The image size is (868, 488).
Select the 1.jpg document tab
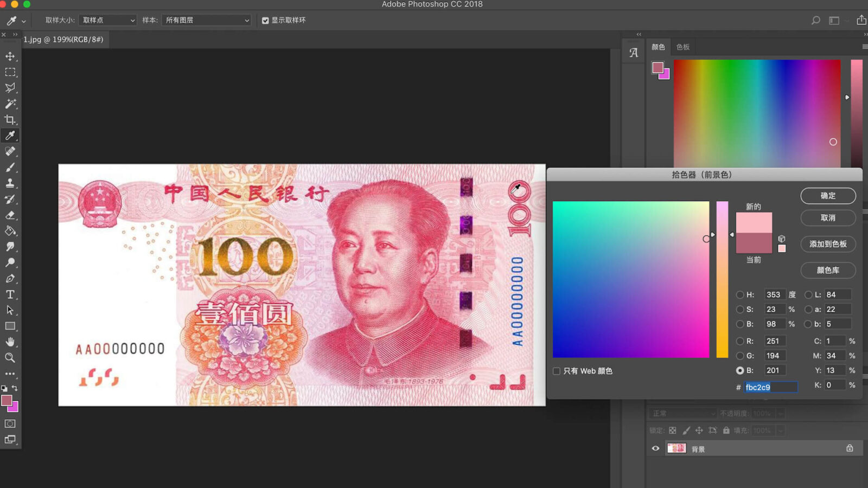(x=63, y=40)
